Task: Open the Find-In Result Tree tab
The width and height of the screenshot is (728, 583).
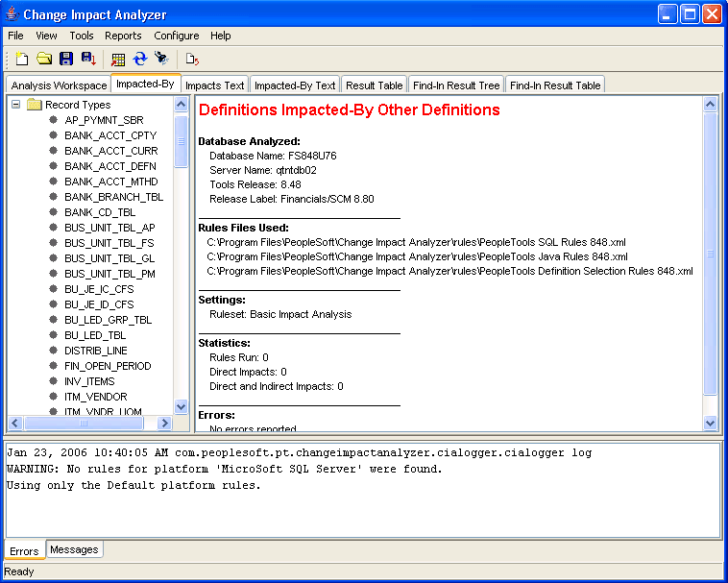Action: (x=456, y=85)
